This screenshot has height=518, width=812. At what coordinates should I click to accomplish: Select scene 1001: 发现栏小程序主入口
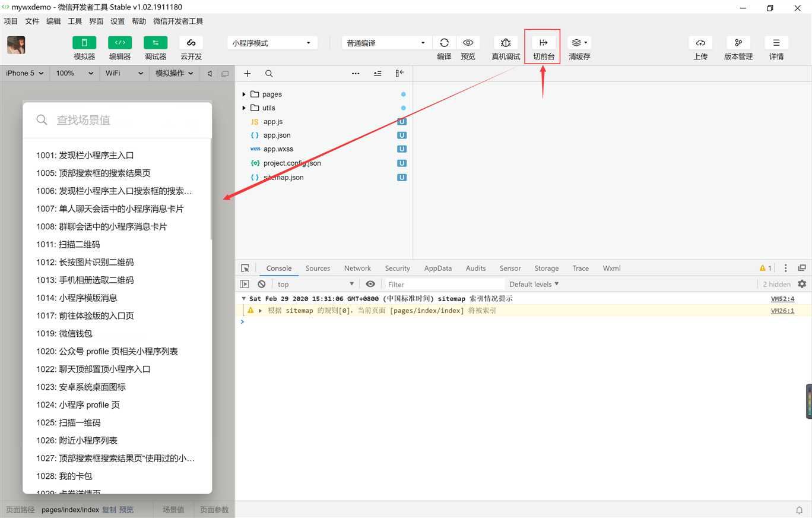85,156
